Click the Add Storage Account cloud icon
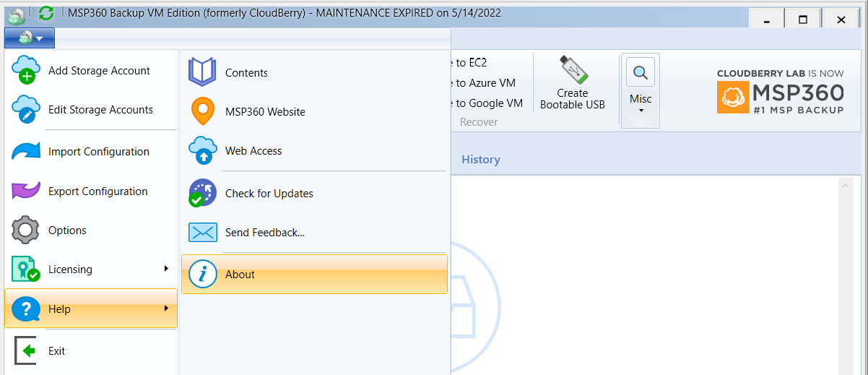 (25, 70)
